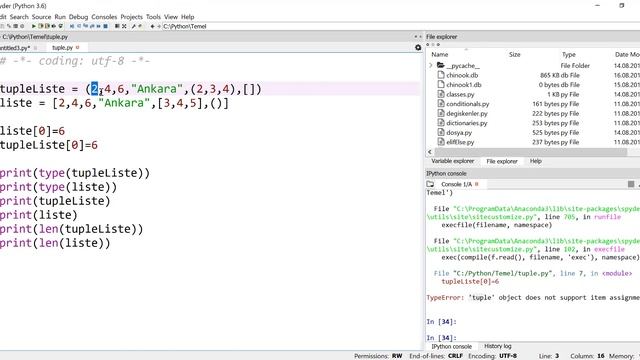Open the Projects menu
This screenshot has width=640, height=360.
(131, 17)
